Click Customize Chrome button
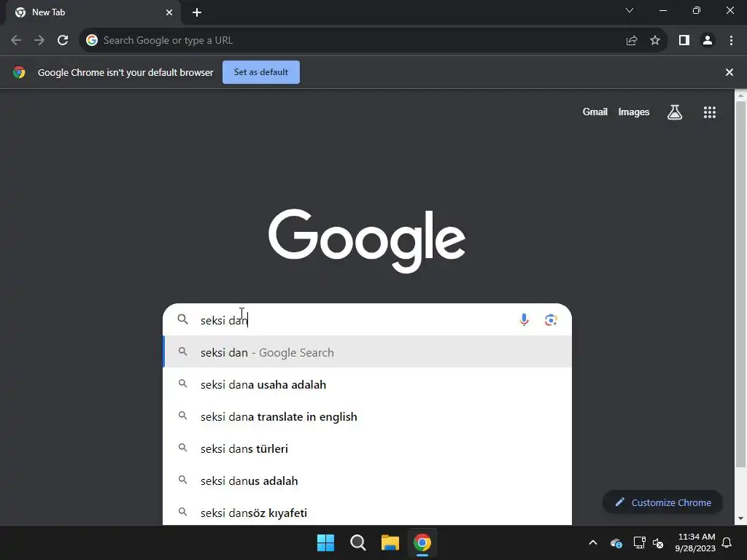 tap(662, 502)
